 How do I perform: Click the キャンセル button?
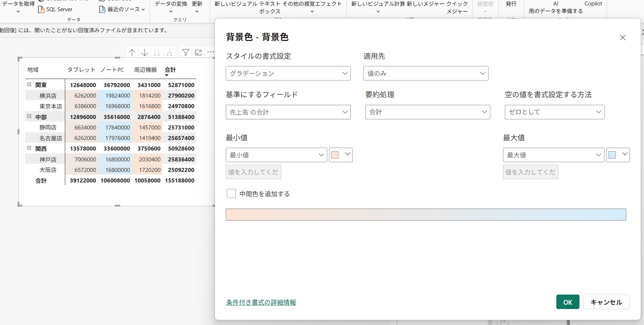(x=606, y=302)
